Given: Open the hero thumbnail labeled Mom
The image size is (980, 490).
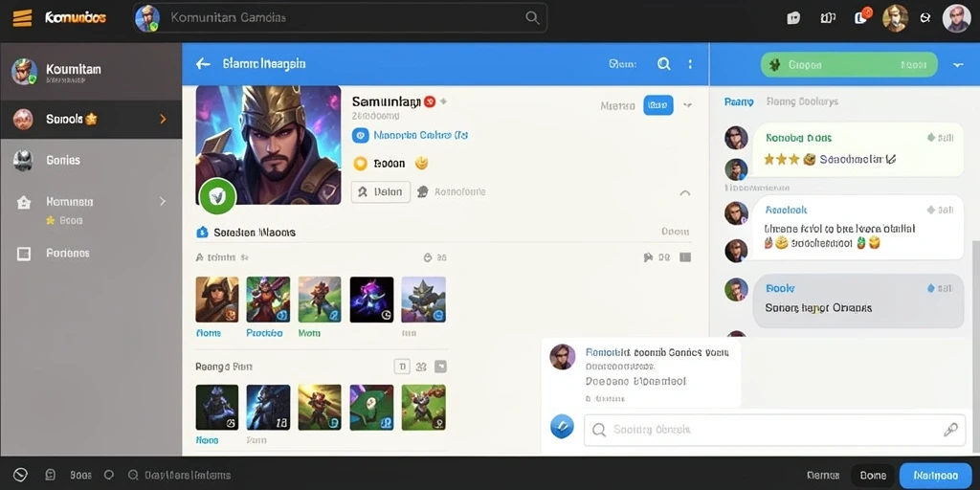Looking at the screenshot, I should [320, 300].
